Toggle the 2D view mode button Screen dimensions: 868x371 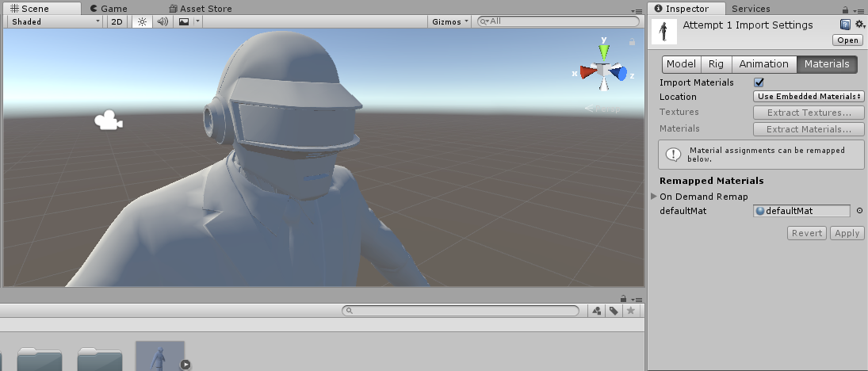pyautogui.click(x=117, y=21)
